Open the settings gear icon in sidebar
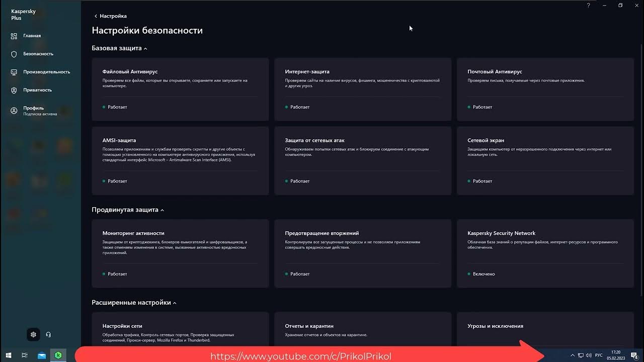644x362 pixels. pos(33,334)
